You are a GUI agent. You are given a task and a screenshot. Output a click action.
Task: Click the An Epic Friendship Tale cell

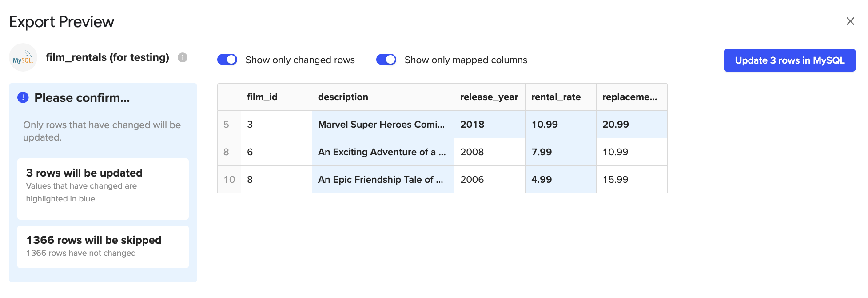(383, 180)
